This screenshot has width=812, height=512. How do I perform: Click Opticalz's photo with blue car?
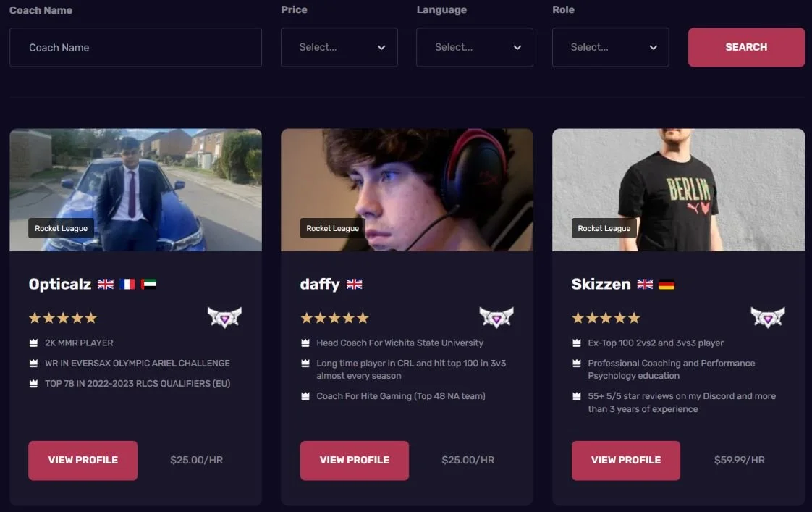pyautogui.click(x=135, y=190)
